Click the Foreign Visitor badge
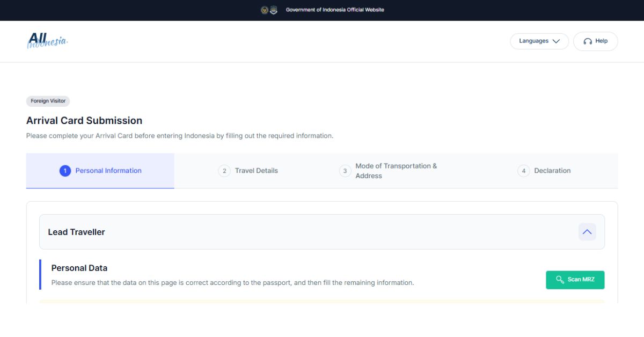This screenshot has height=337, width=644. 48,101
